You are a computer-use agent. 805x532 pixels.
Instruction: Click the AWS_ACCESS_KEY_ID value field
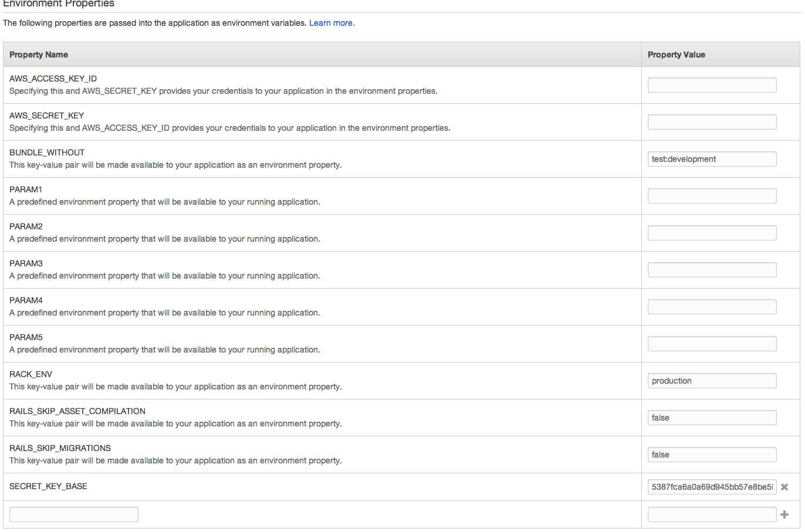(x=712, y=85)
